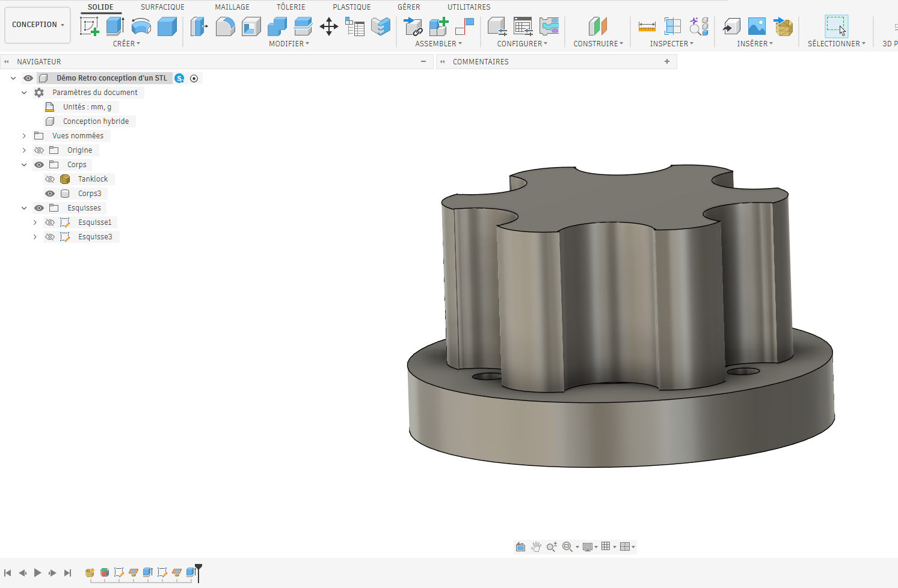
Task: Select the Measure ruler tool
Action: click(647, 26)
